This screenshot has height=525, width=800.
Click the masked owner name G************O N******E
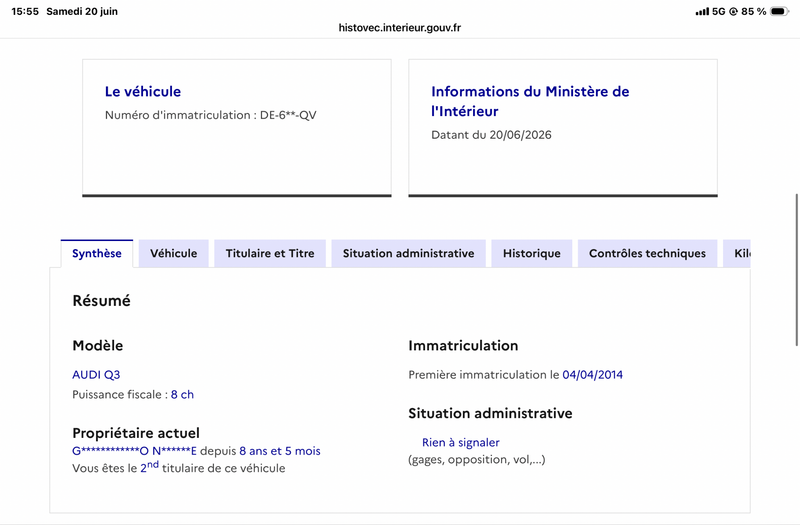click(134, 451)
